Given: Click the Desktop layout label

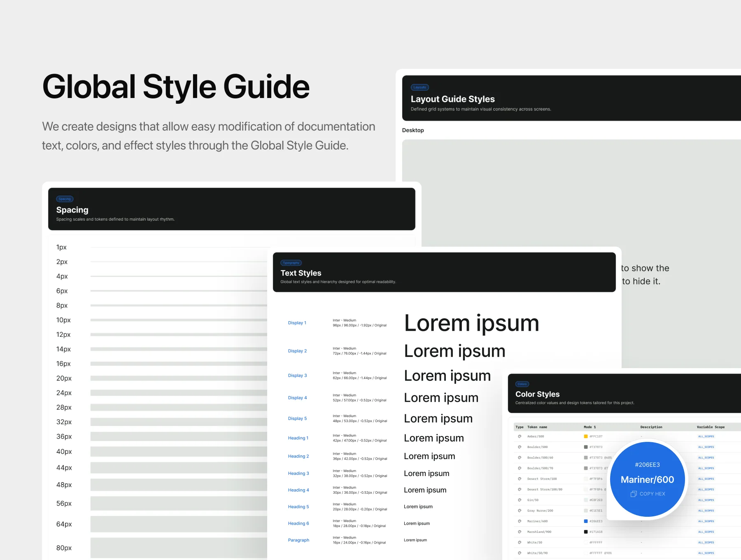Looking at the screenshot, I should [x=413, y=130].
